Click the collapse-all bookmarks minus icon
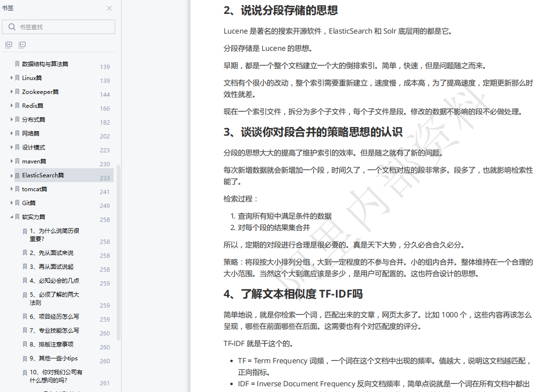Image resolution: width=559 pixels, height=392 pixels. pos(22,45)
